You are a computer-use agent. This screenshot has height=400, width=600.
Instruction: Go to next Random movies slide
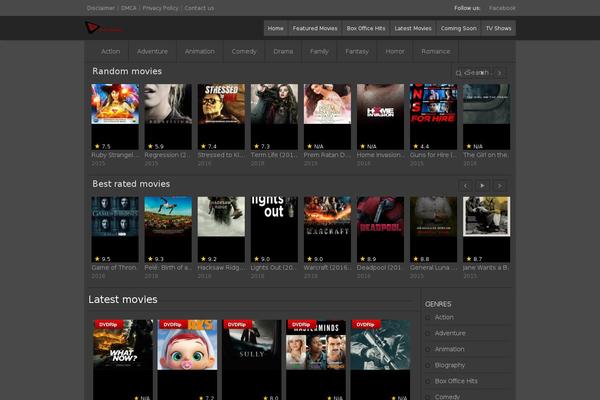click(499, 73)
